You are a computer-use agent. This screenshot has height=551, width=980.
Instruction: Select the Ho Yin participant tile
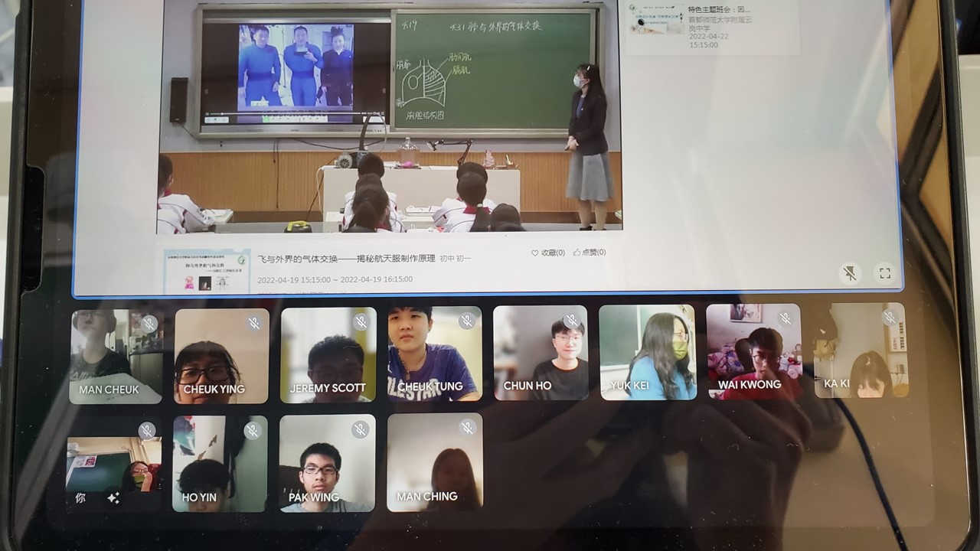click(x=220, y=464)
